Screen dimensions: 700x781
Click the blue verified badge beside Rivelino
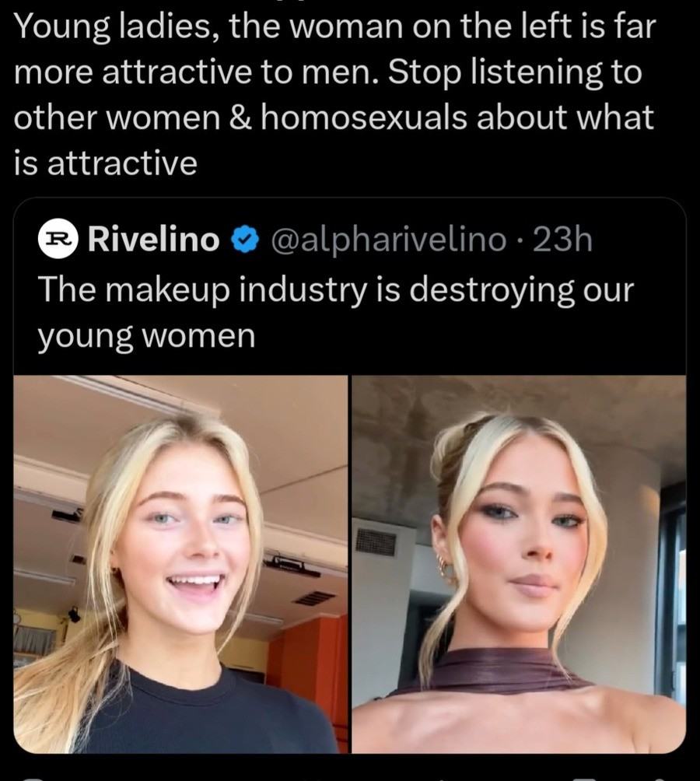pos(244,240)
